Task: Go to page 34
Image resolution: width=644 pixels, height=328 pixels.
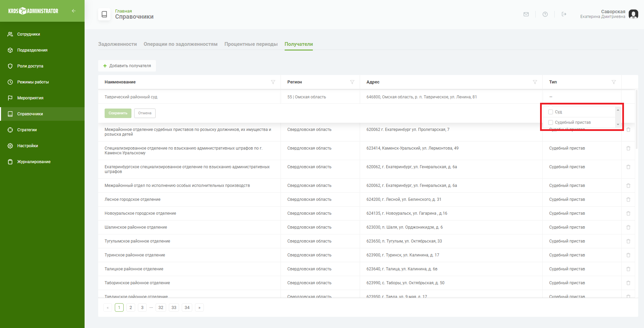Action: pyautogui.click(x=187, y=308)
